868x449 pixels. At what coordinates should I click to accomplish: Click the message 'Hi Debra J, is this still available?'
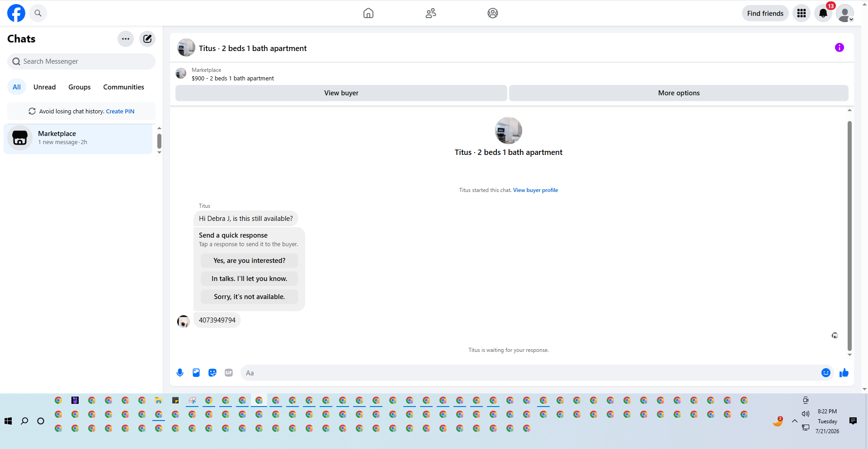point(246,219)
